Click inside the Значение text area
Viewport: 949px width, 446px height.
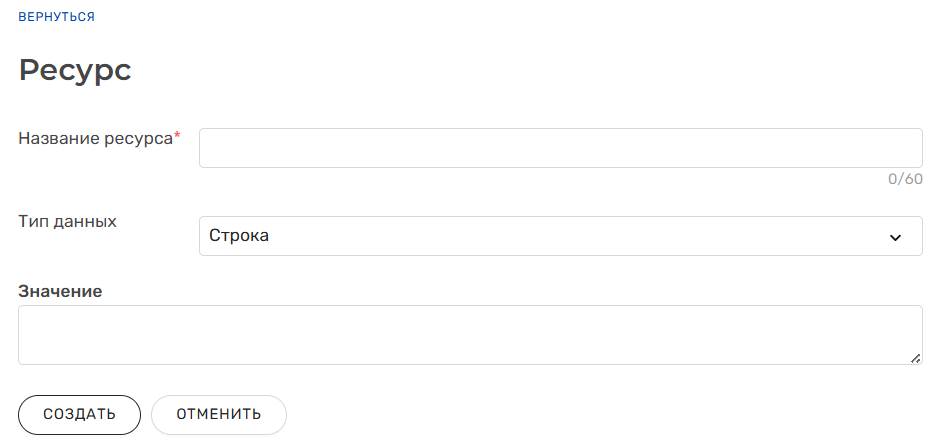pyautogui.click(x=470, y=335)
